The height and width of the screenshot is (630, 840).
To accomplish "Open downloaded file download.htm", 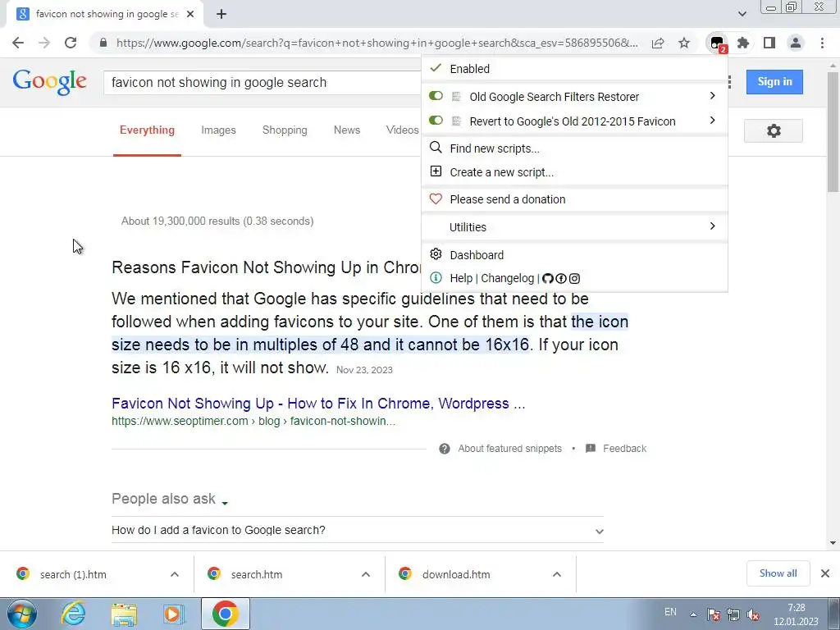I will click(x=456, y=574).
